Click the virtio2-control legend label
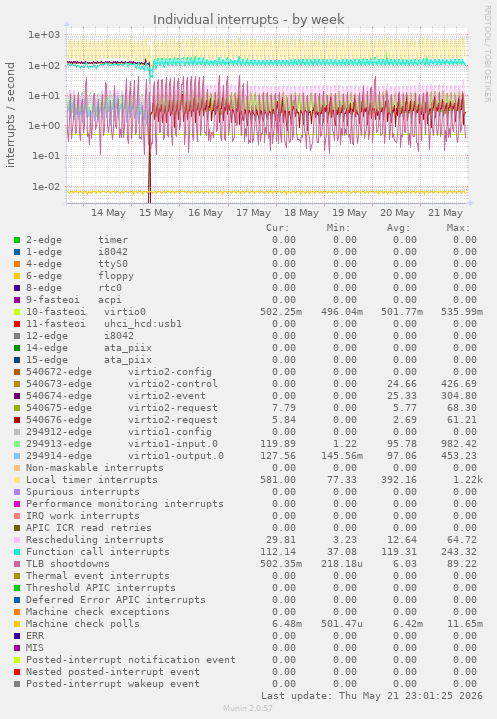This screenshot has height=719, width=497. 173,384
